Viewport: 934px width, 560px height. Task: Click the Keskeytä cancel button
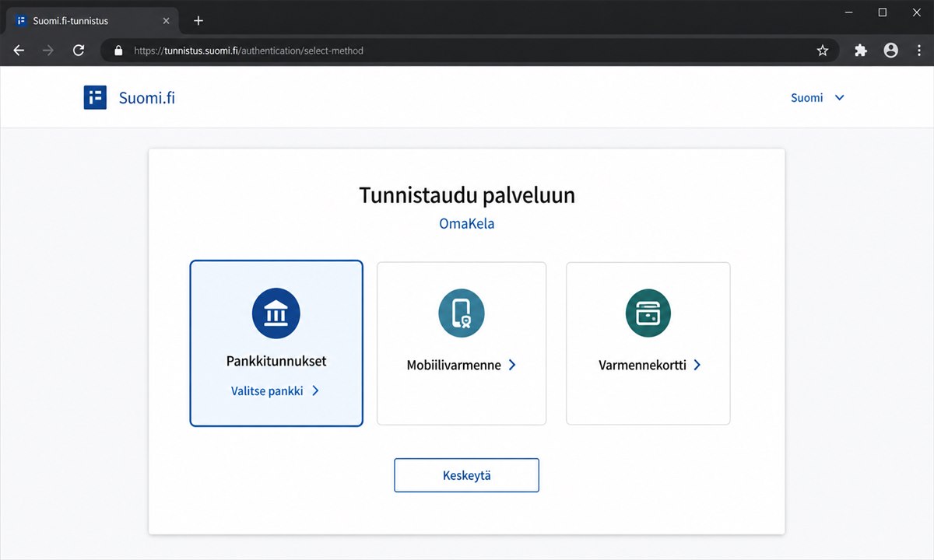(x=466, y=475)
